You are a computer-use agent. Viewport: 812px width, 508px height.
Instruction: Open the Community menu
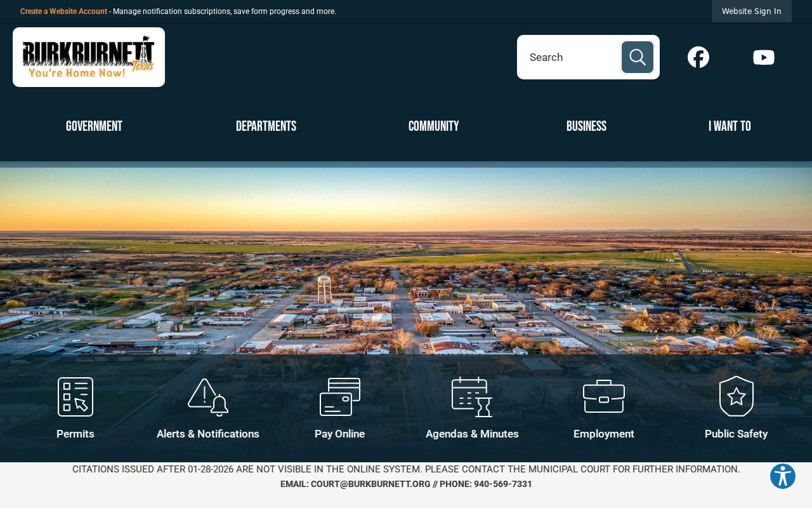click(434, 126)
